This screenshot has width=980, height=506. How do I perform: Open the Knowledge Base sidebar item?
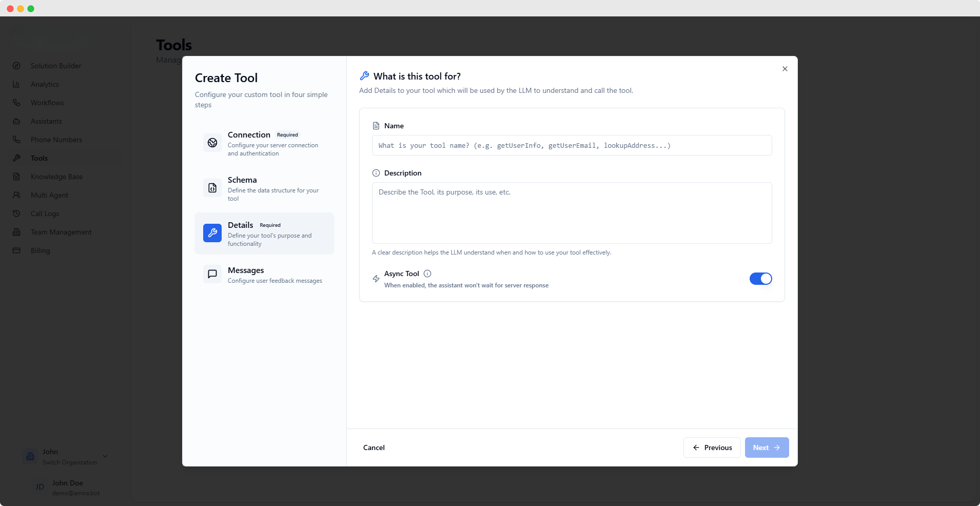click(56, 177)
